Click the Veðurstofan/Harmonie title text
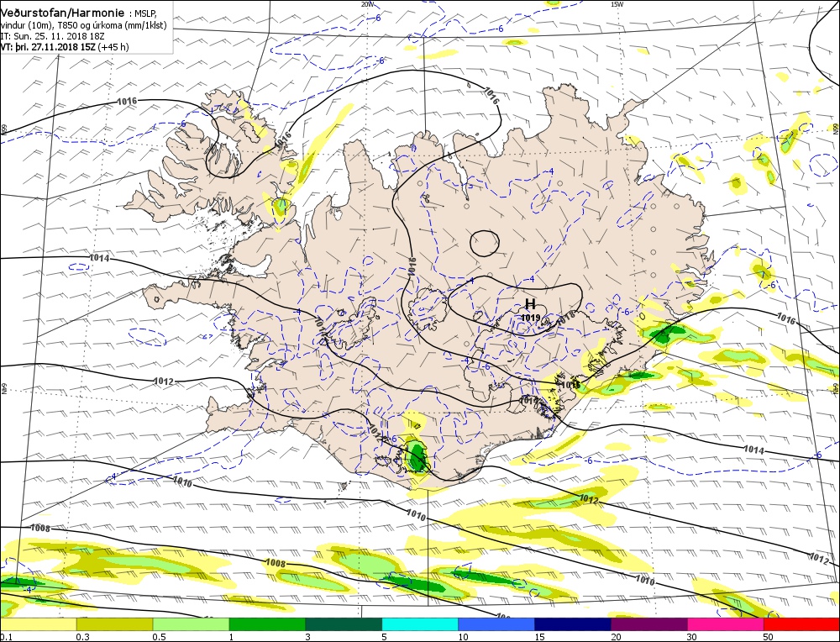 63,13
